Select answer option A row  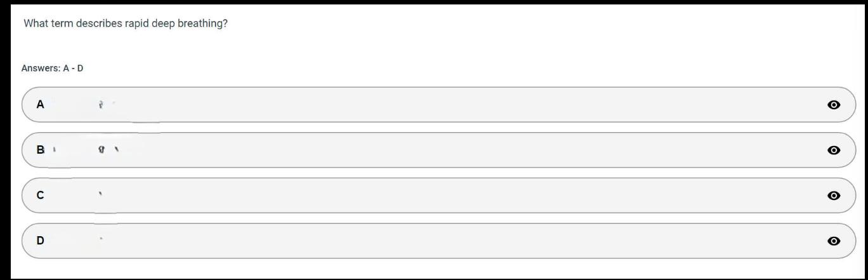coord(437,105)
